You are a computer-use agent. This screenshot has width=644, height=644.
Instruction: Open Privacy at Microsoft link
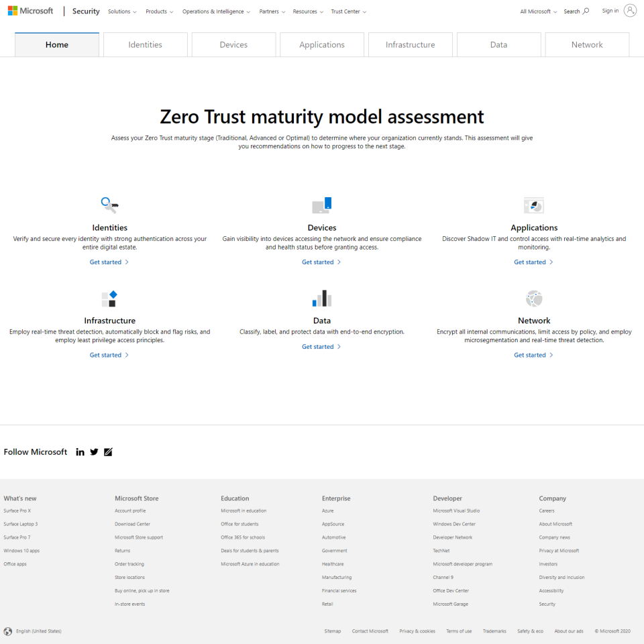point(559,551)
